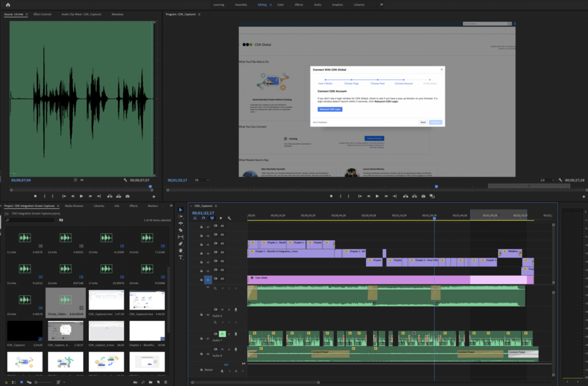Lock the V6 track
Image resolution: width=588 pixels, height=386 pixels.
201,236
